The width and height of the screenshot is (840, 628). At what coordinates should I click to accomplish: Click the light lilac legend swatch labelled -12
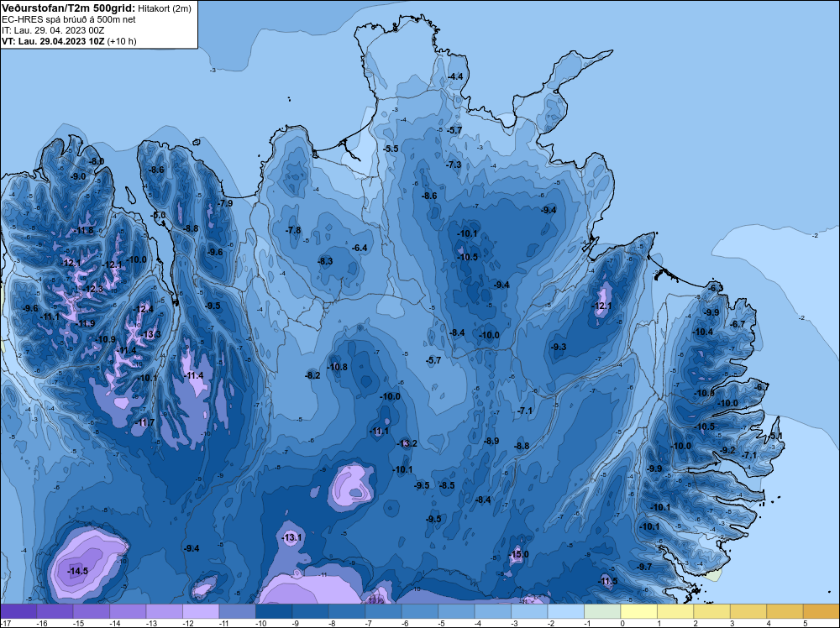[201, 611]
